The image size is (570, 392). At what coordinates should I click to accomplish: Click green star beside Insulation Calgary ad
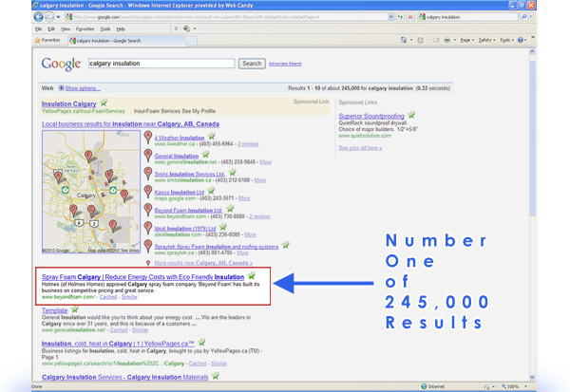click(104, 103)
